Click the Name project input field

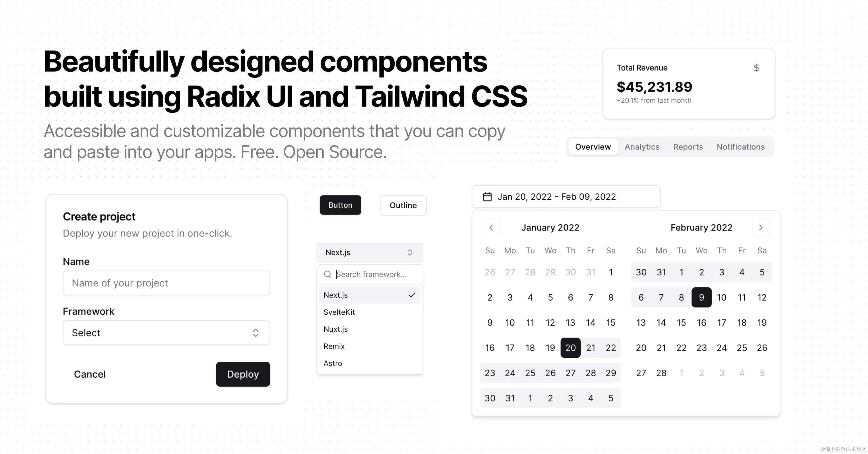point(166,282)
